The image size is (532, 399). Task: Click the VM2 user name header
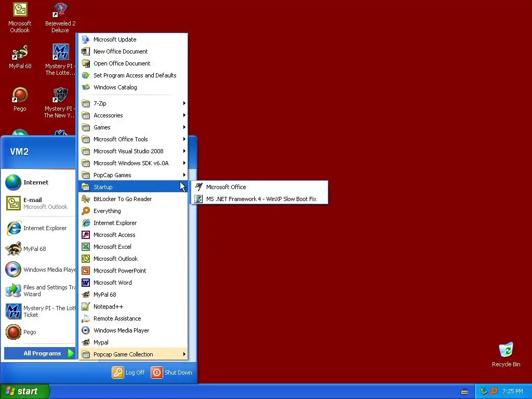[19, 151]
